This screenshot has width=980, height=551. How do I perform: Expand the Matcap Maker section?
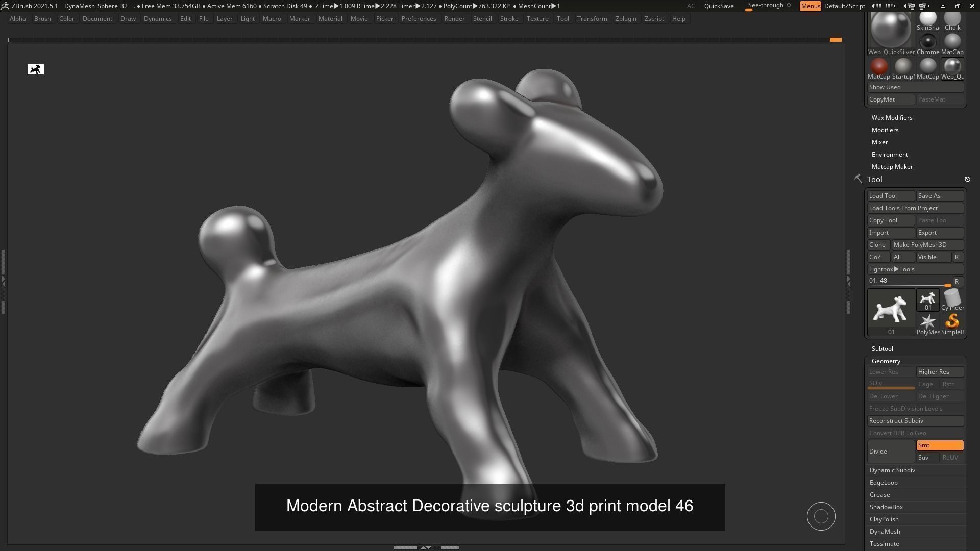tap(892, 167)
